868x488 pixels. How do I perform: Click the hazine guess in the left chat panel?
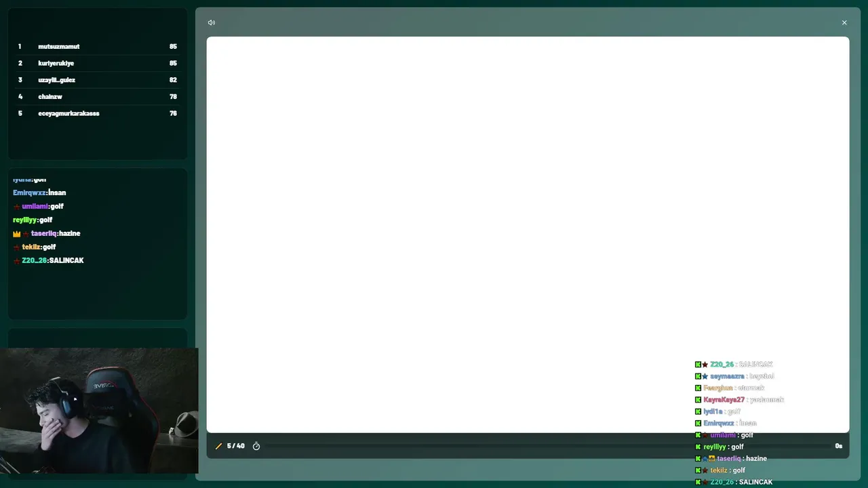[70, 234]
